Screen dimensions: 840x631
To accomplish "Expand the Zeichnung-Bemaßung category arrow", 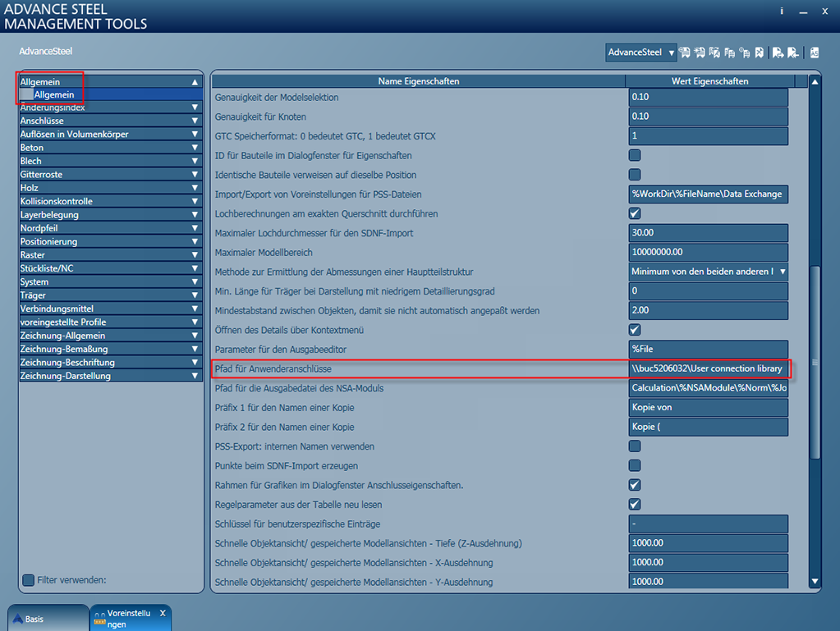I will pos(195,349).
